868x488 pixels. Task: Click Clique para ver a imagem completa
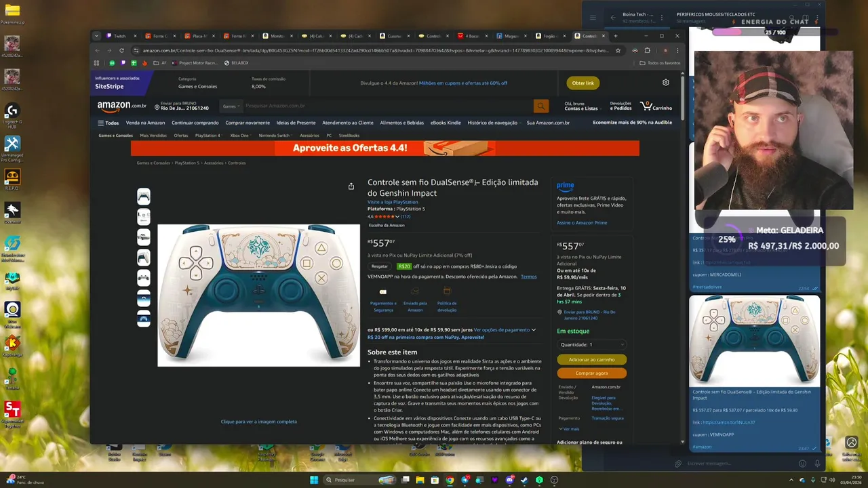pos(258,422)
